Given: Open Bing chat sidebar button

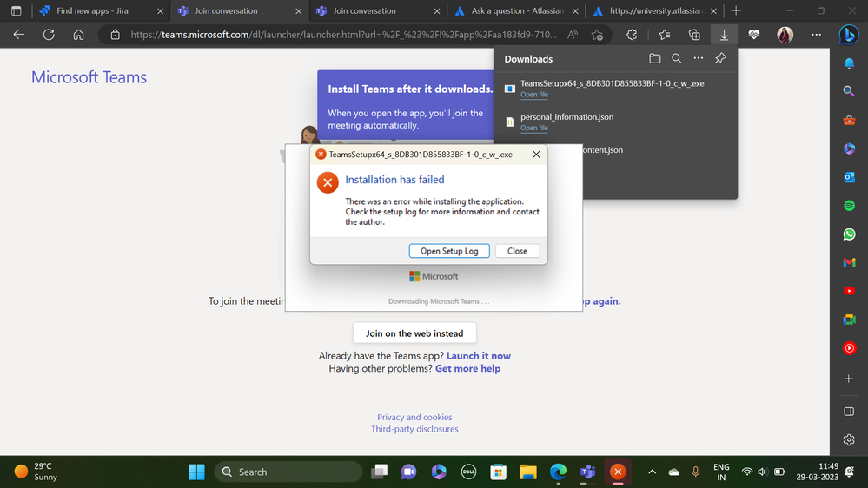Looking at the screenshot, I should tap(849, 35).
